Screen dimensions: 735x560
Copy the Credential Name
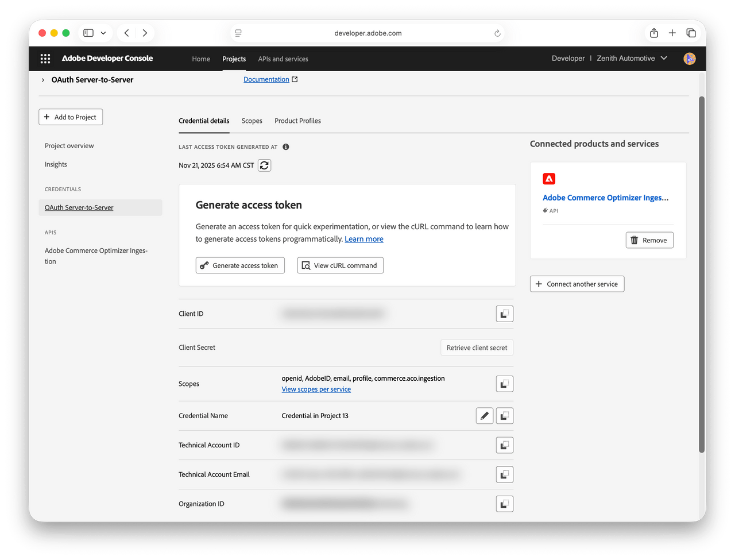click(x=504, y=415)
